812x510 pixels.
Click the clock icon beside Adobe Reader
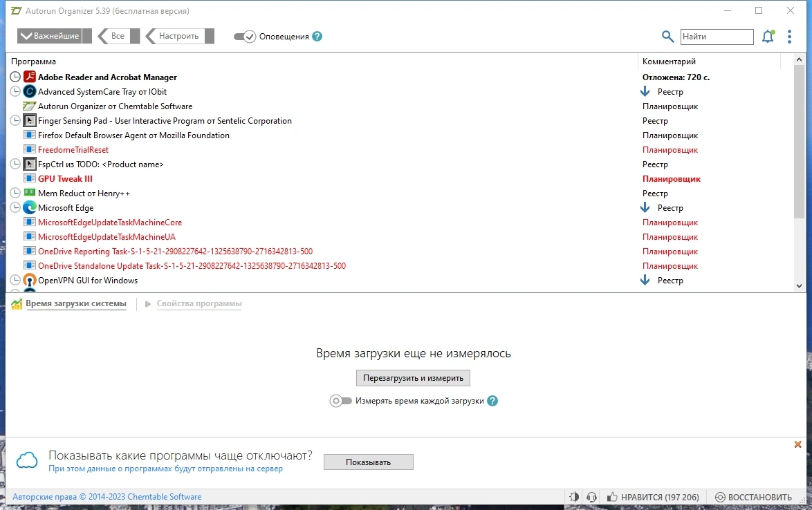coord(15,77)
